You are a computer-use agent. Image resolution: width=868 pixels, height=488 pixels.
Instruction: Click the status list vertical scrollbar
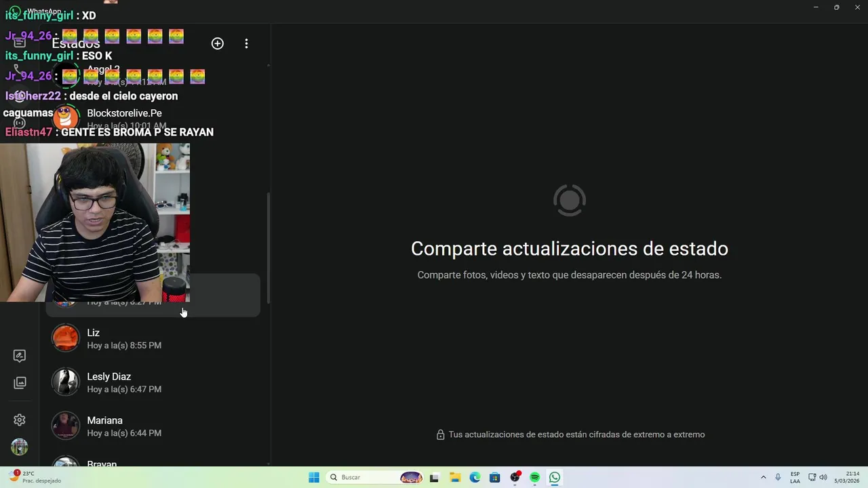click(269, 247)
